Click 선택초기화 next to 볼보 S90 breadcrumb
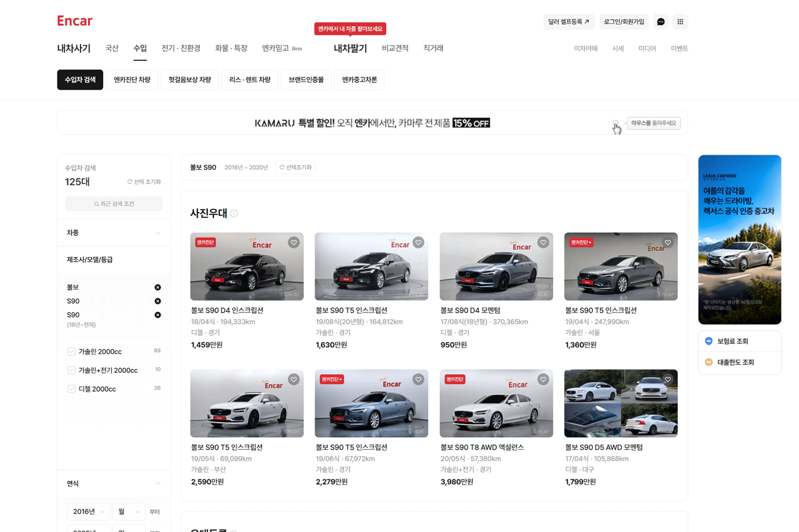 pyautogui.click(x=295, y=168)
